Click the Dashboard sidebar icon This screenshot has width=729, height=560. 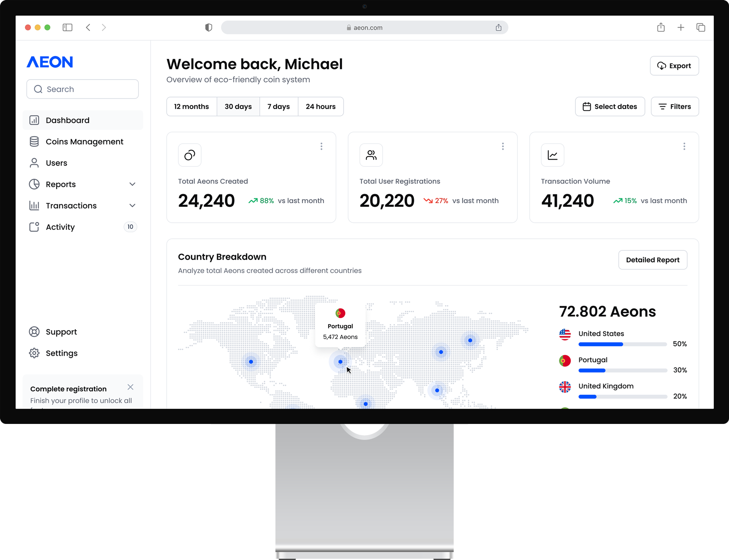click(x=34, y=120)
